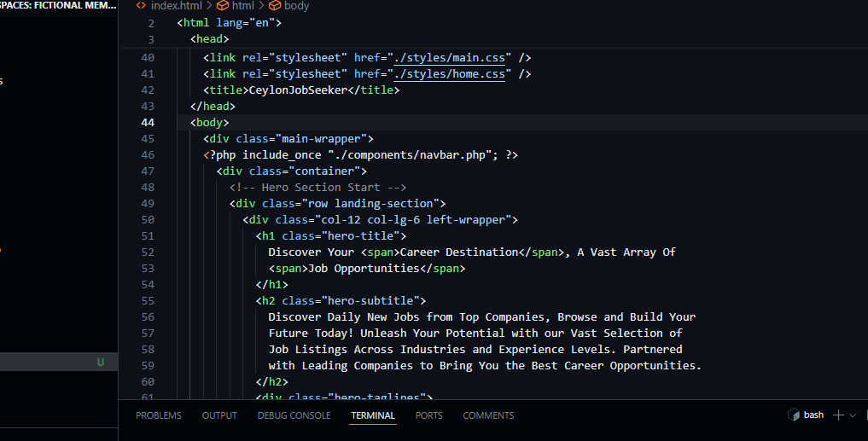868x441 pixels.
Task: Select the TERMINAL tab
Action: tap(373, 415)
